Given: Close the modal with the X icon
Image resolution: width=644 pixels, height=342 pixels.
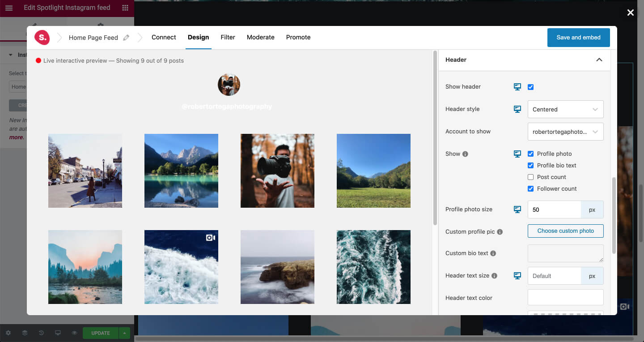Looking at the screenshot, I should pos(631,13).
